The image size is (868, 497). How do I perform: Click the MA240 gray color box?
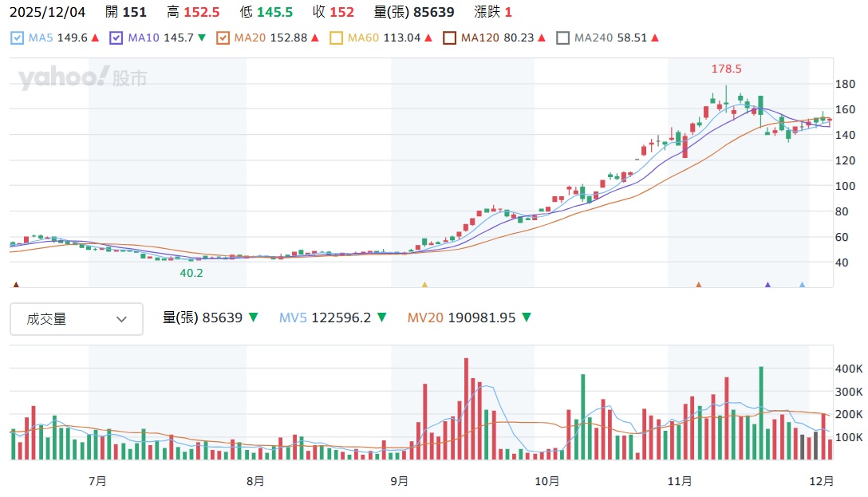[562, 37]
